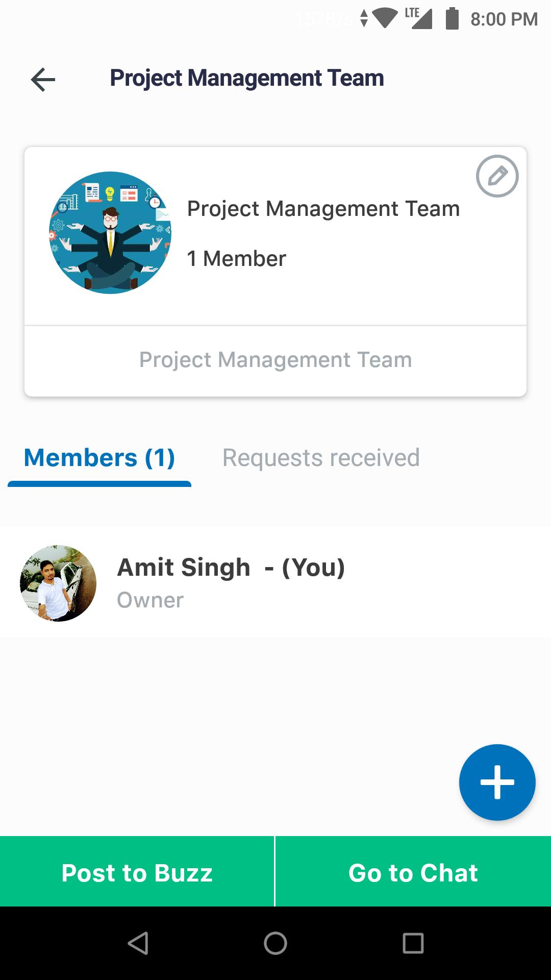551x980 pixels.
Task: Tap the 8:00 PM clock
Action: click(x=504, y=19)
